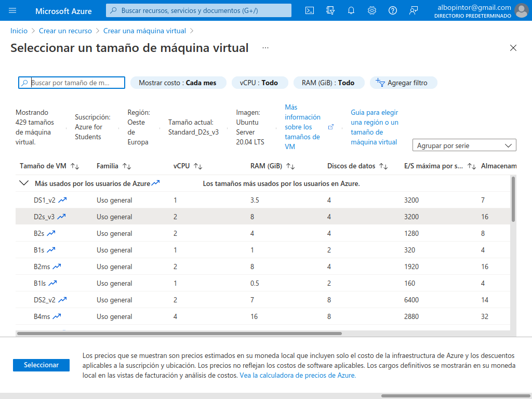Close the VM size selection blade
The width and height of the screenshot is (532, 399).
point(513,48)
